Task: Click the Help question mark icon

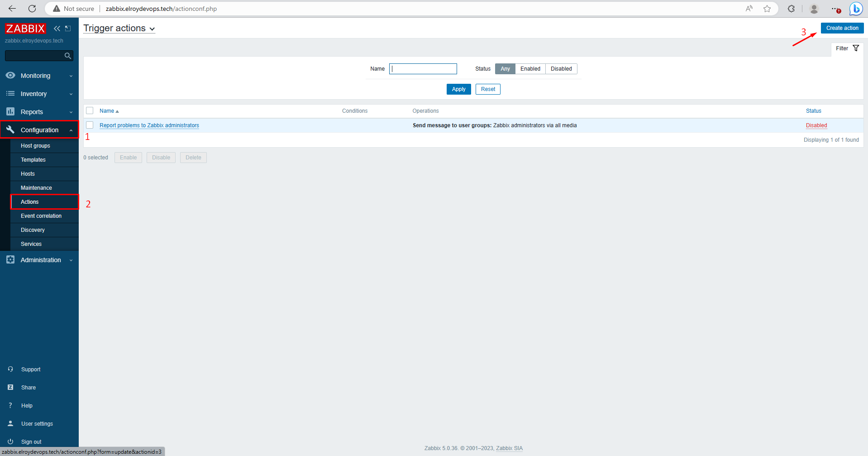Action: click(x=10, y=405)
